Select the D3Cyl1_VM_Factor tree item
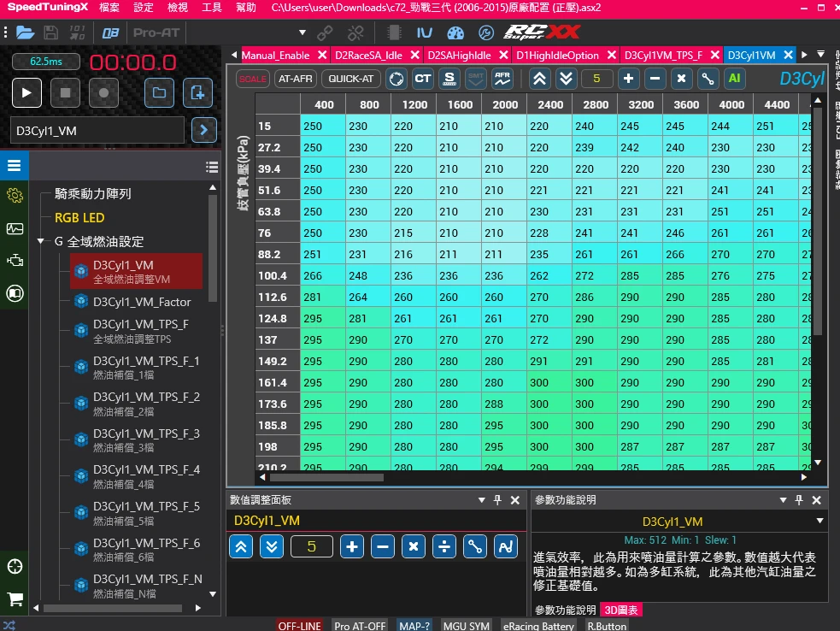This screenshot has width=840, height=631. click(142, 303)
